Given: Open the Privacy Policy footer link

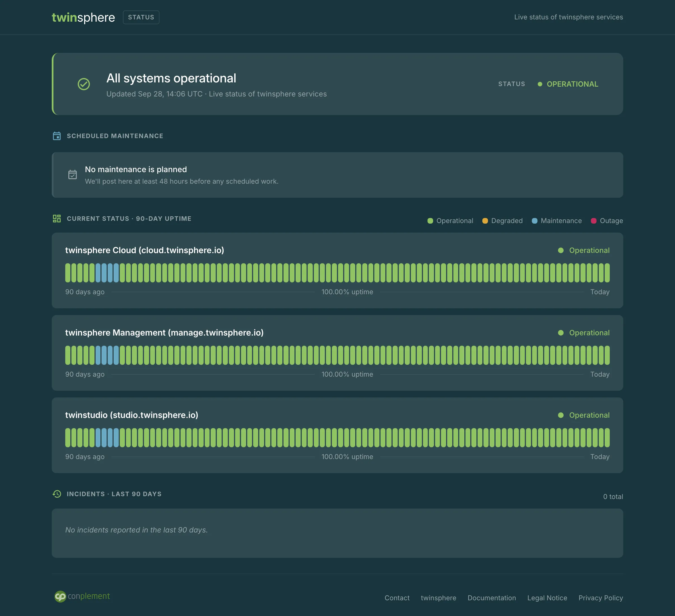Looking at the screenshot, I should [601, 598].
